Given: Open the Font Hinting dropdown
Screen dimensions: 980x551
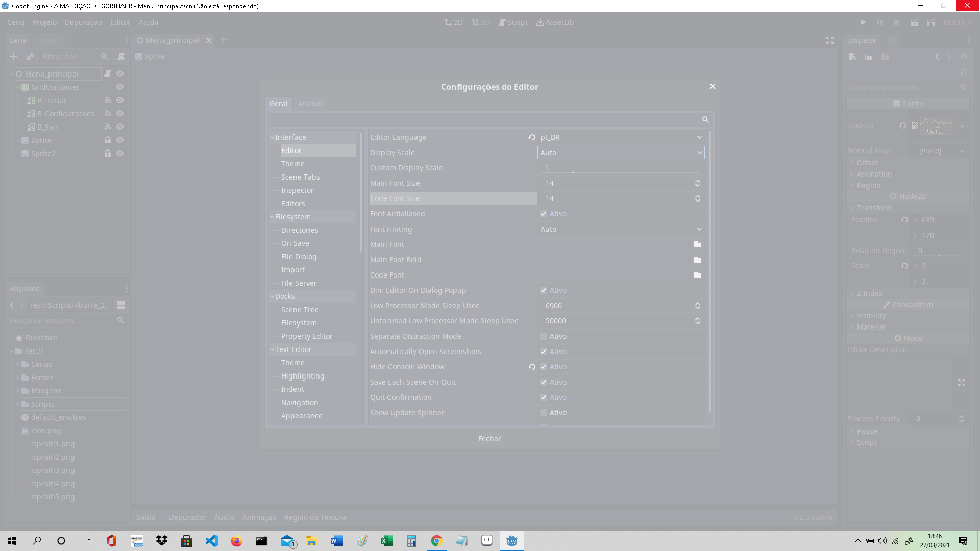Looking at the screenshot, I should click(621, 229).
